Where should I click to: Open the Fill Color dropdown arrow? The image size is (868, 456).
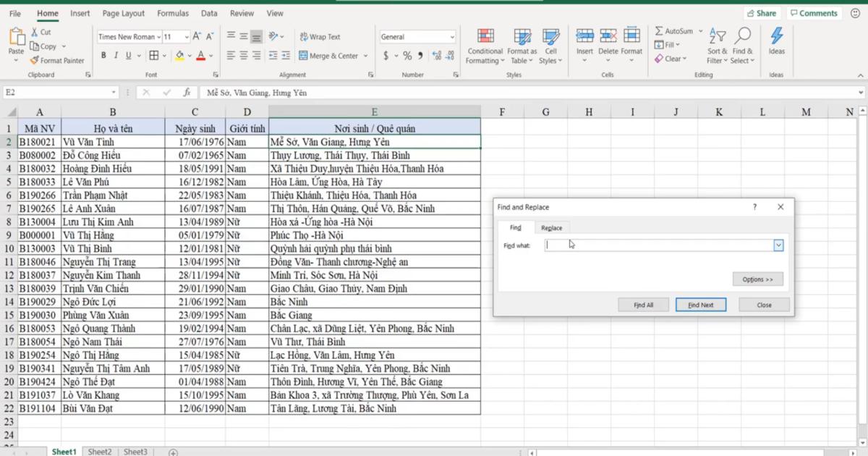(190, 56)
